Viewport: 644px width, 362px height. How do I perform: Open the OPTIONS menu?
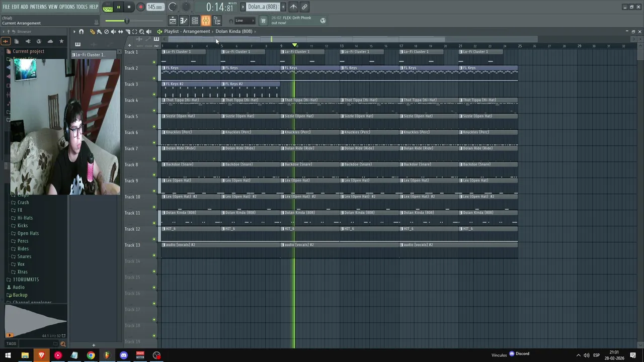tap(67, 7)
